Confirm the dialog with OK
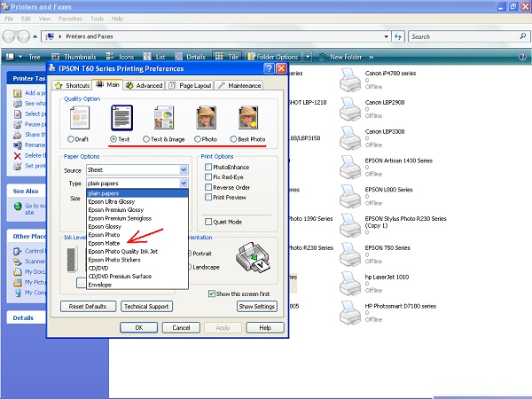Screen dimensions: 532x399 pos(139,328)
